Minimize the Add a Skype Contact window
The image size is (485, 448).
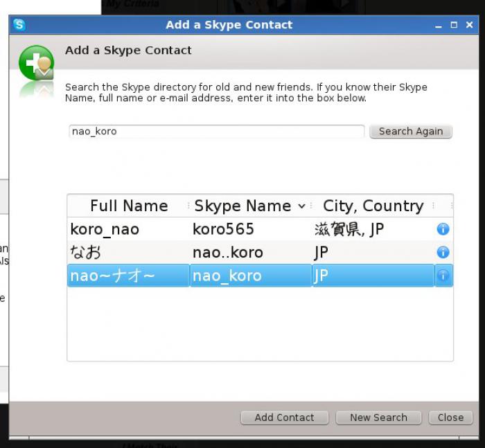click(x=439, y=25)
